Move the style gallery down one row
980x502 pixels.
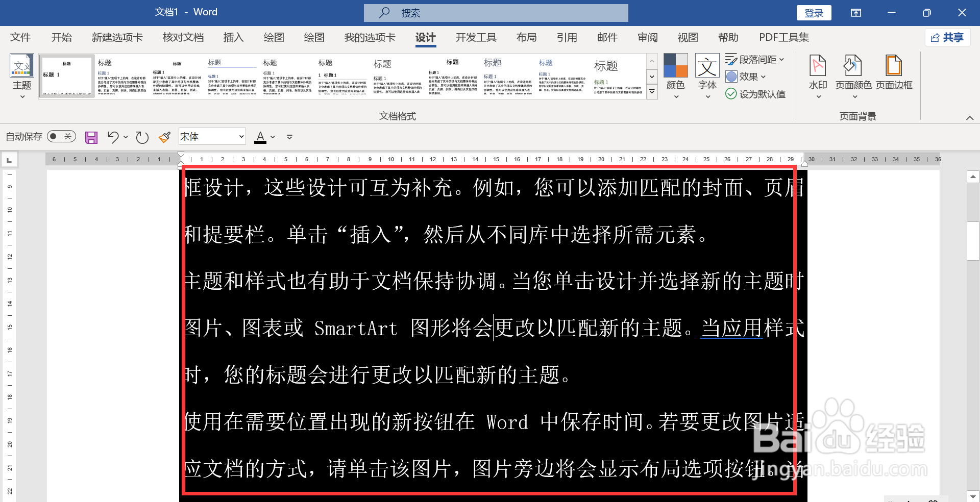coord(652,77)
